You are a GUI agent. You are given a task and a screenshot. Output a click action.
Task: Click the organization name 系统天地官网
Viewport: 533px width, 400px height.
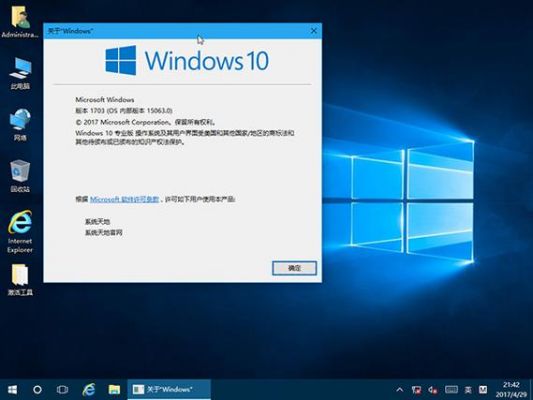click(x=104, y=233)
